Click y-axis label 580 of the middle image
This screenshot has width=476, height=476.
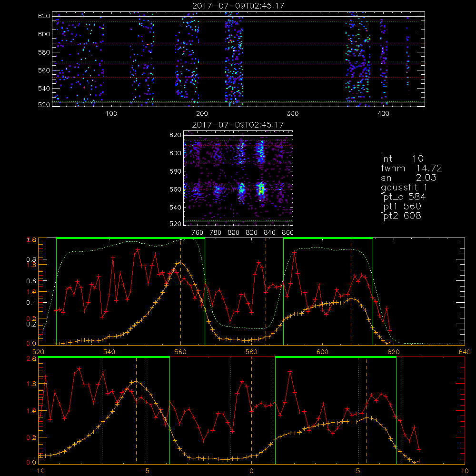[175, 171]
